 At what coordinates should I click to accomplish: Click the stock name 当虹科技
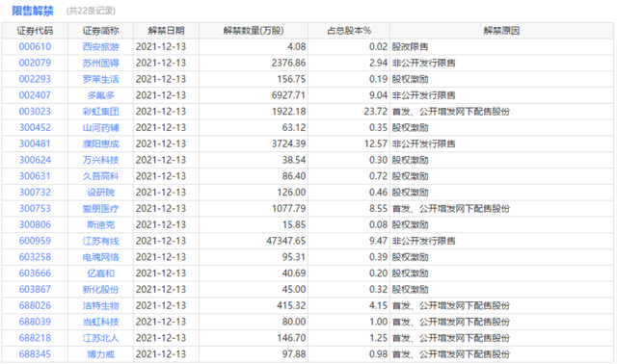(x=100, y=322)
